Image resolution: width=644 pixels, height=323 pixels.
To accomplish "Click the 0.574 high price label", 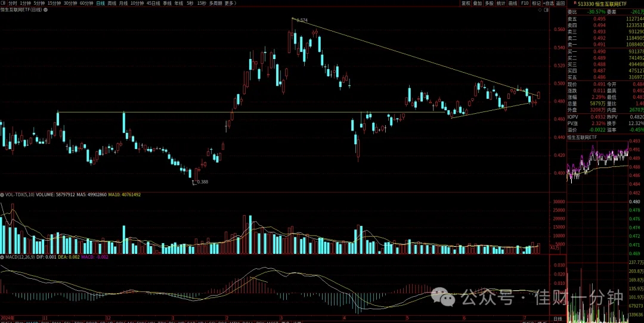I will point(302,20).
